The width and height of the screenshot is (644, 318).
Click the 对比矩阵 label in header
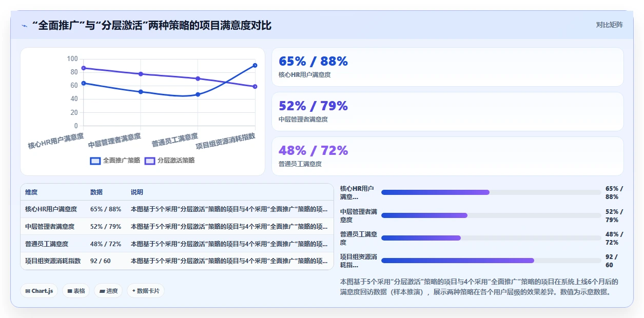610,25
